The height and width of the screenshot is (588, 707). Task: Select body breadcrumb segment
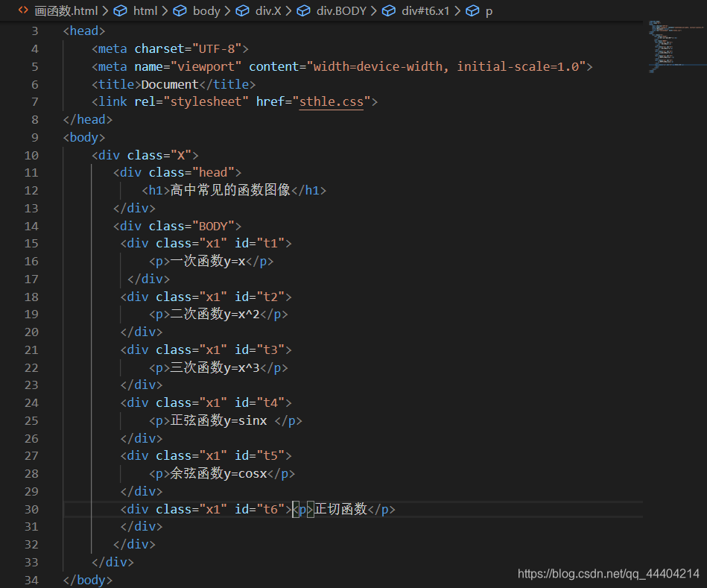tap(206, 10)
